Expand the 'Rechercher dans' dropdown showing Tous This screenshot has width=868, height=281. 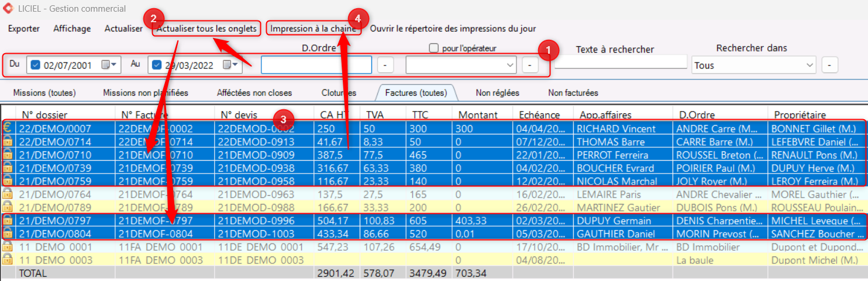pos(810,65)
